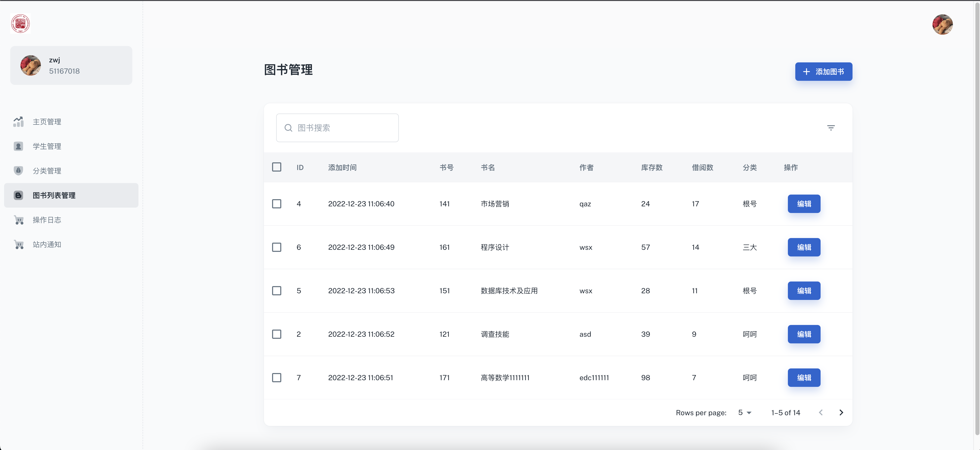
Task: Click the 学生管理 person icon
Action: pyautogui.click(x=18, y=146)
